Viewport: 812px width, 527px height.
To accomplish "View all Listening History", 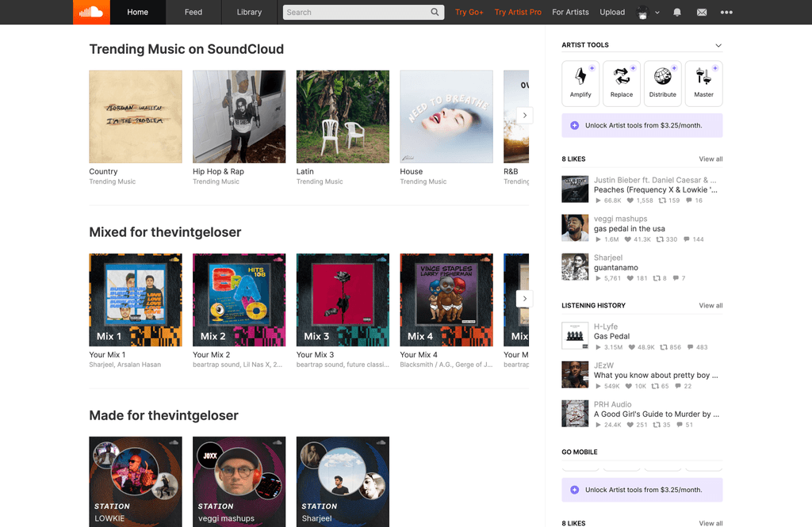I will (x=710, y=305).
